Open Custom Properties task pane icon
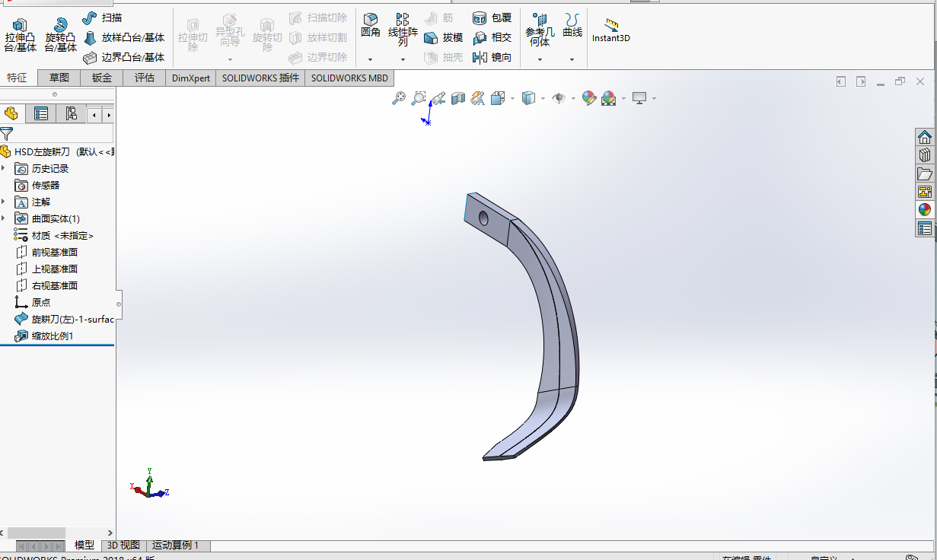The height and width of the screenshot is (560, 937). (925, 228)
